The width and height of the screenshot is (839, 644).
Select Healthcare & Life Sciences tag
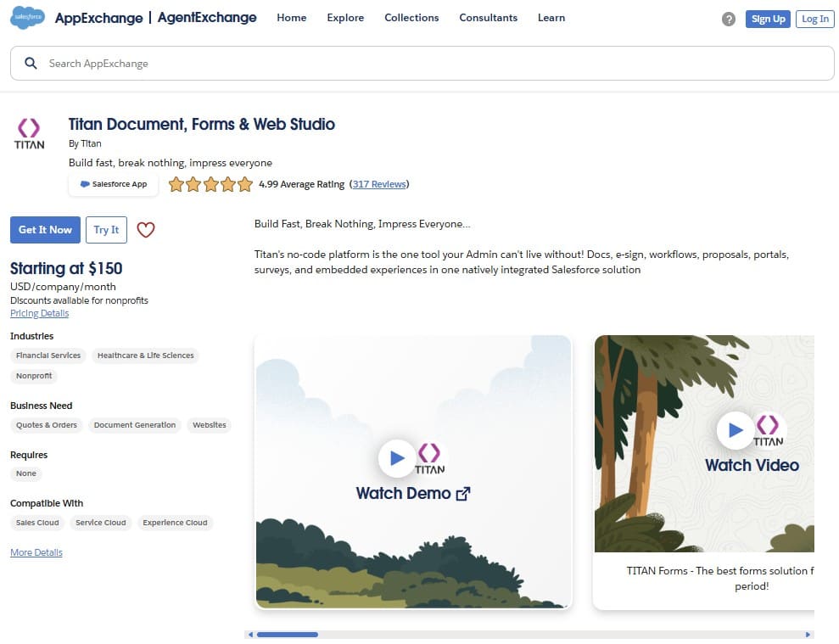(x=146, y=356)
